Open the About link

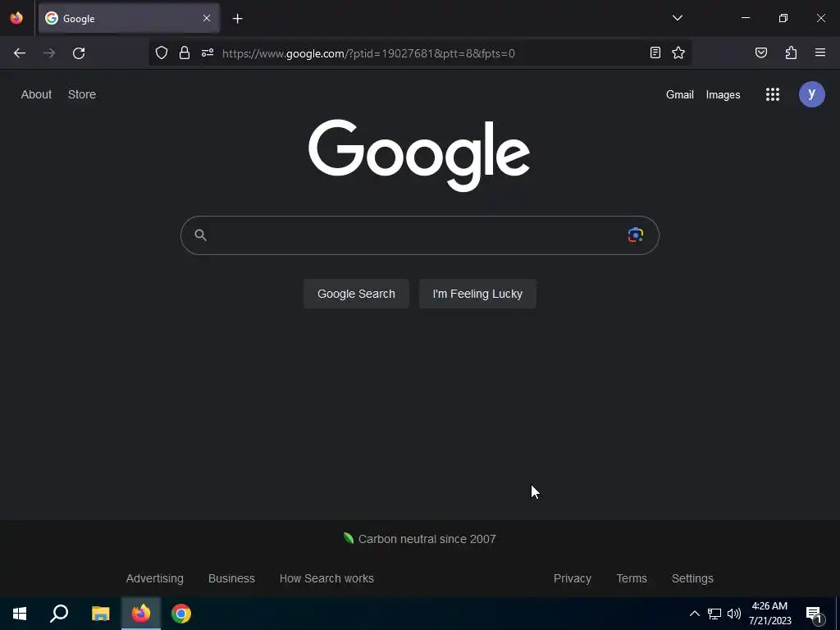[36, 94]
